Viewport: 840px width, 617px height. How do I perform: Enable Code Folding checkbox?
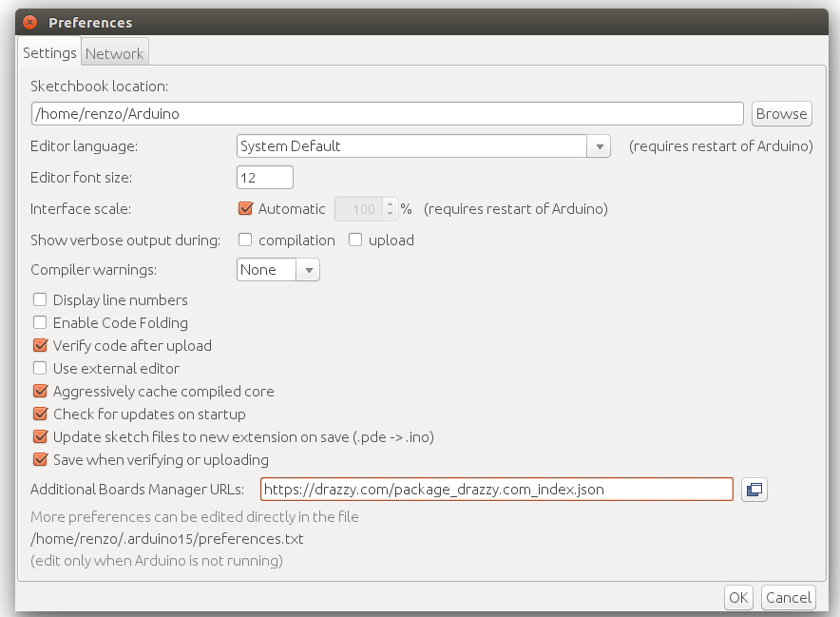[40, 322]
